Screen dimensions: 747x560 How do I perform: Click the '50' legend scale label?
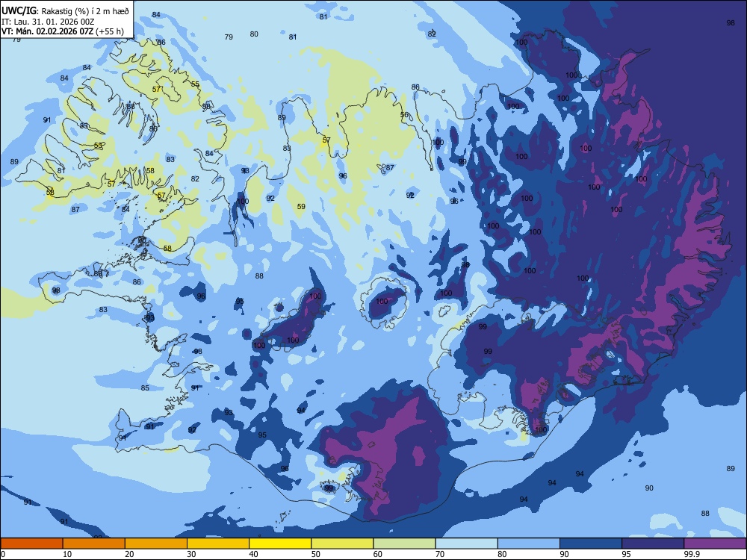pyautogui.click(x=315, y=554)
